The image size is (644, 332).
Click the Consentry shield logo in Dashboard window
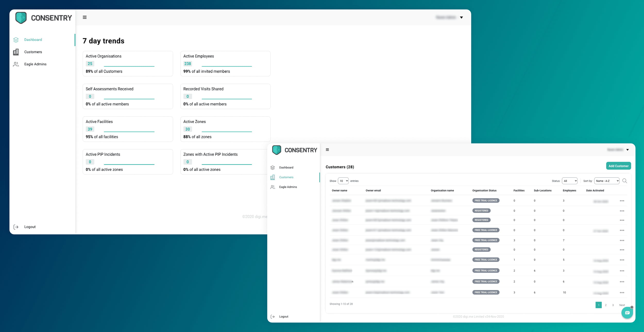21,18
